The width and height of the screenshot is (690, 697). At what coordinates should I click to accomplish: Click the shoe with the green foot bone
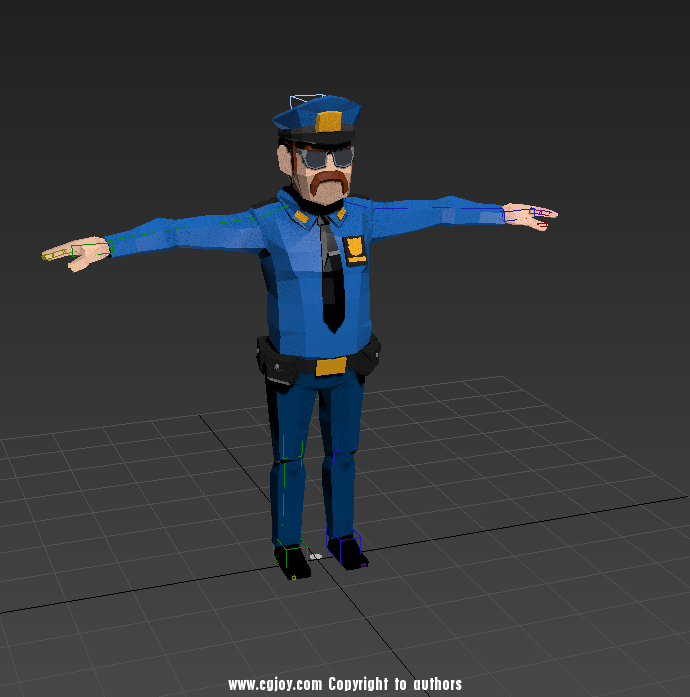pos(291,560)
